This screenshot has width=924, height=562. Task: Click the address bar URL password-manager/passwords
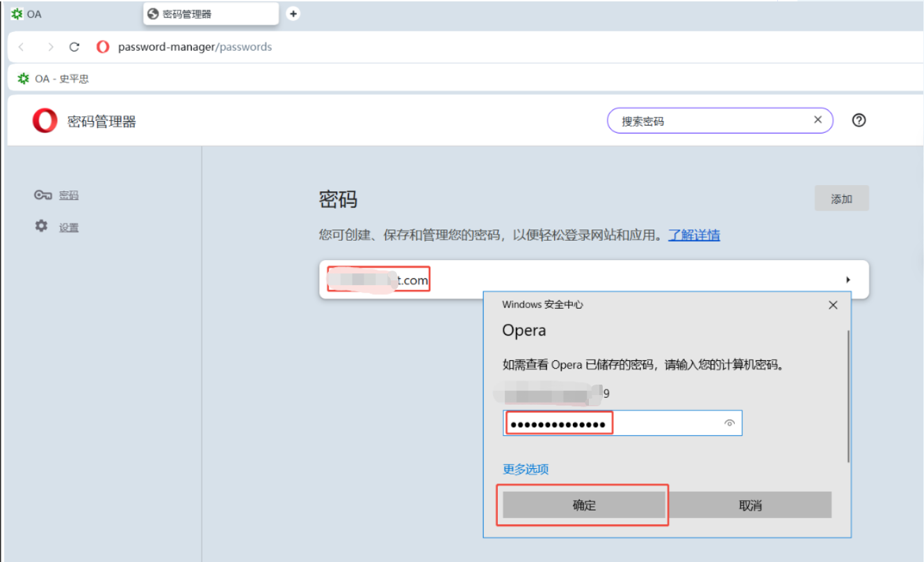(195, 47)
